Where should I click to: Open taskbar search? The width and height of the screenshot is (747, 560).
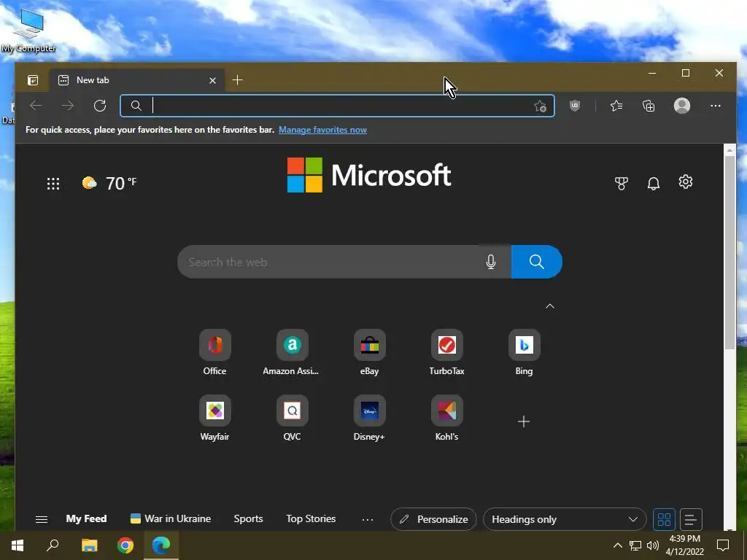click(x=53, y=545)
